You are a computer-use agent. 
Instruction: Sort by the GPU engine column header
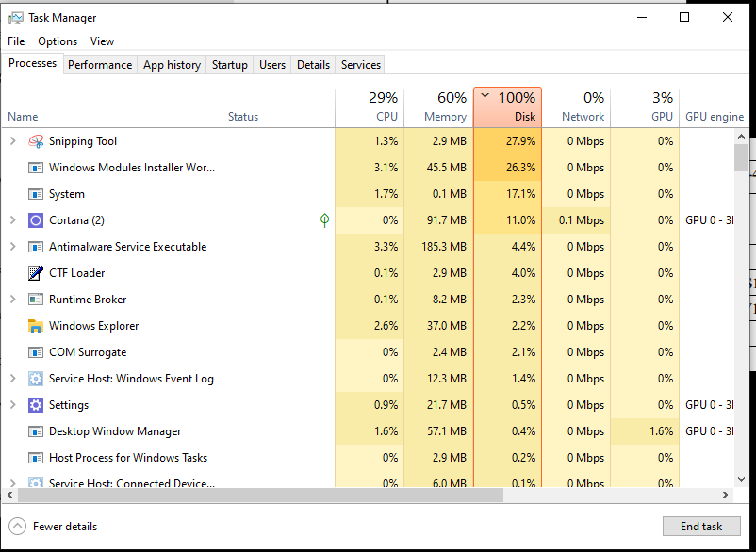715,108
